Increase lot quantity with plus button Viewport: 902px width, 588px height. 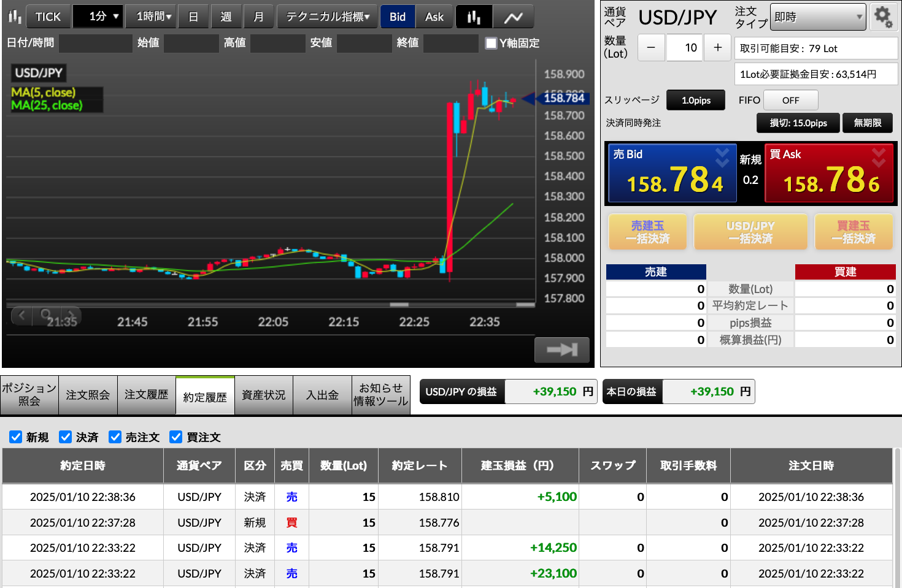point(717,47)
